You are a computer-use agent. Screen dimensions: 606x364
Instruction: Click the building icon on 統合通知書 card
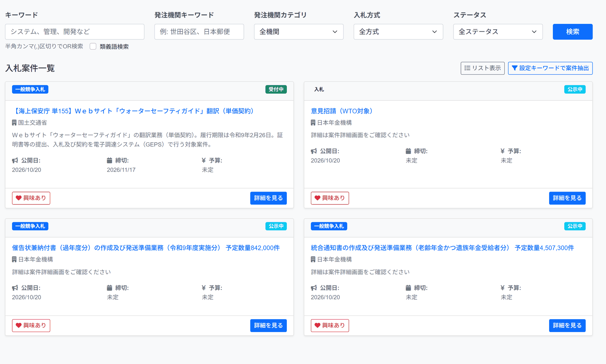click(313, 259)
